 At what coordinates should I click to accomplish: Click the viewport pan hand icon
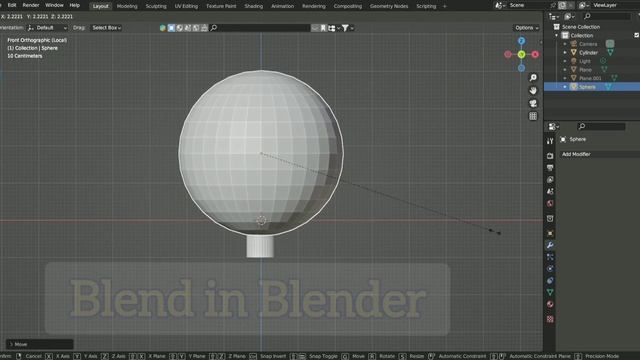click(x=533, y=90)
